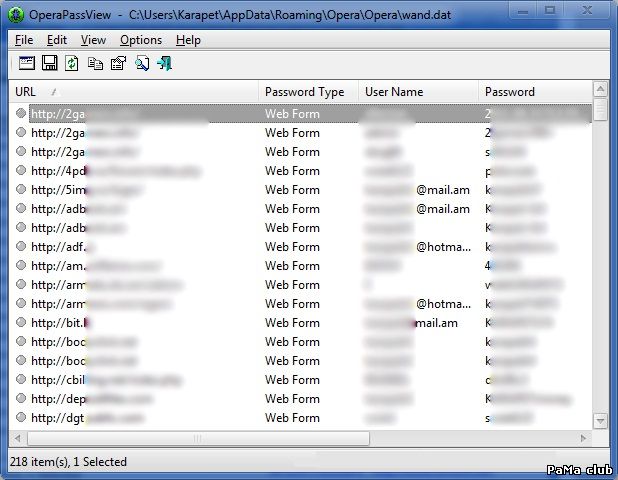Click the @mail.am user name in http://5im row
Image resolution: width=618 pixels, height=480 pixels.
coord(443,190)
